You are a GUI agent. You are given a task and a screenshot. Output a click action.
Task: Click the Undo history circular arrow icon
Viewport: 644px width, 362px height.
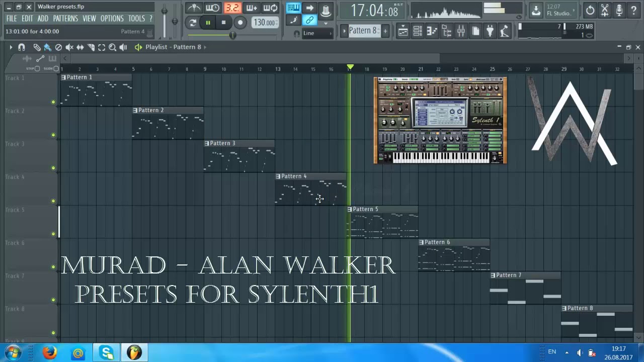(x=590, y=10)
